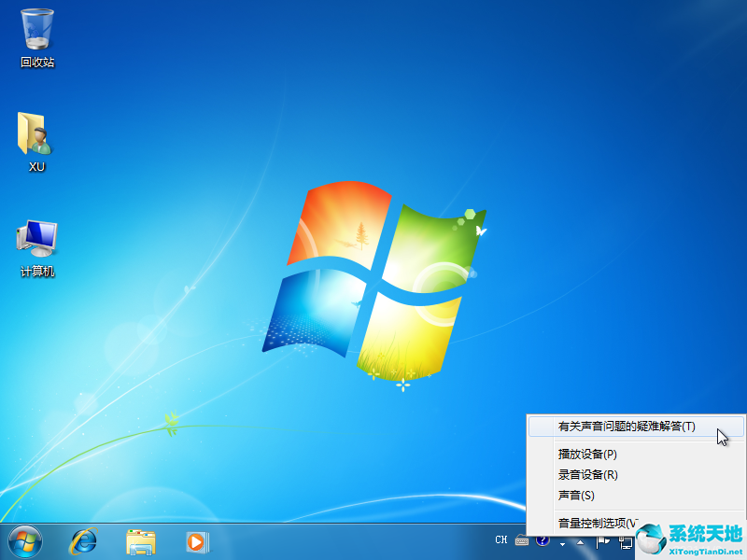Click the dropdown arrow beside the help icon
The image size is (747, 560).
pos(561,543)
